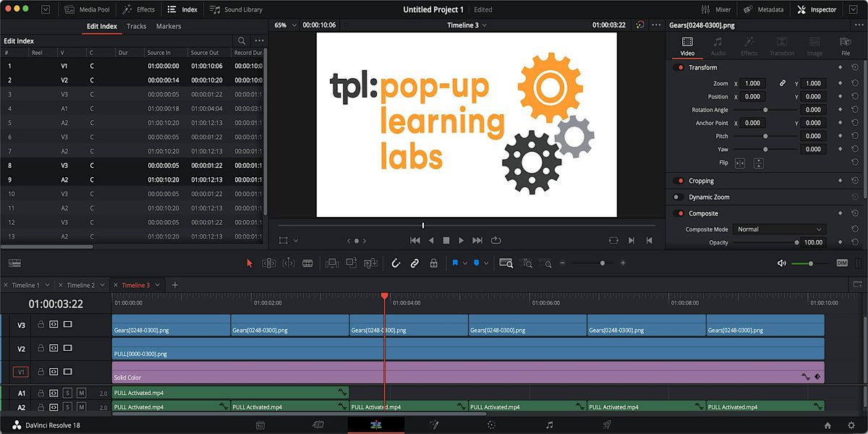This screenshot has width=868, height=434.
Task: Mute audio track A1
Action: click(x=81, y=393)
